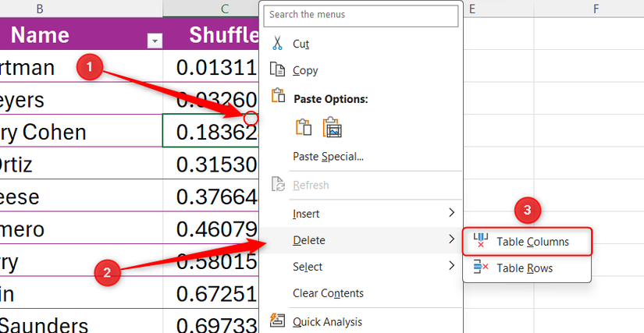Open the Name column filter dropdown
The width and height of the screenshot is (644, 333).
[x=155, y=41]
